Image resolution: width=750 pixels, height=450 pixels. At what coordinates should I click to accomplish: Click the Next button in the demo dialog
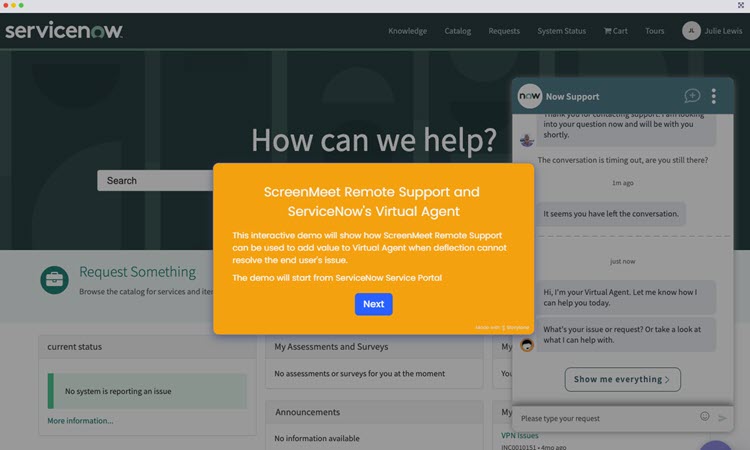point(374,304)
